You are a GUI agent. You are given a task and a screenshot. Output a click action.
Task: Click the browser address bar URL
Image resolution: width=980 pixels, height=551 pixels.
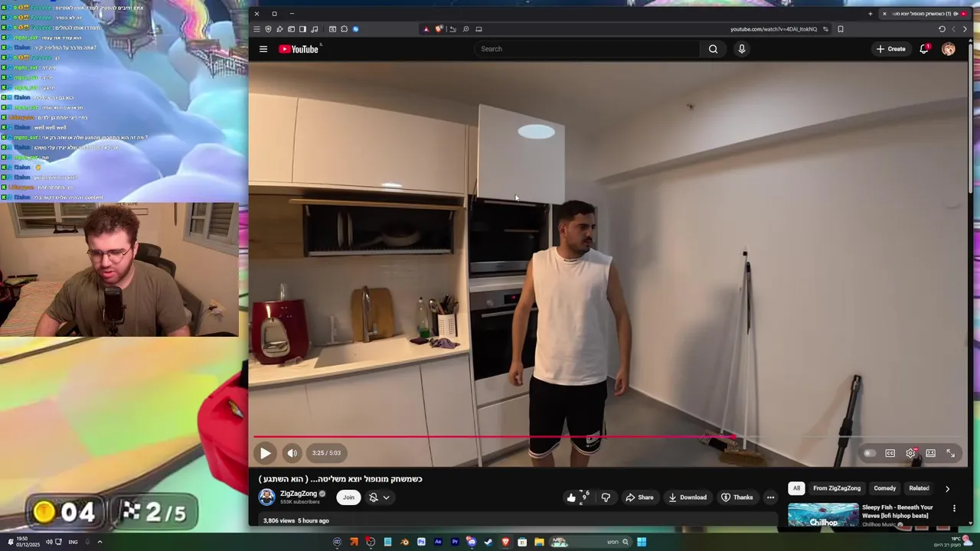coord(773,29)
